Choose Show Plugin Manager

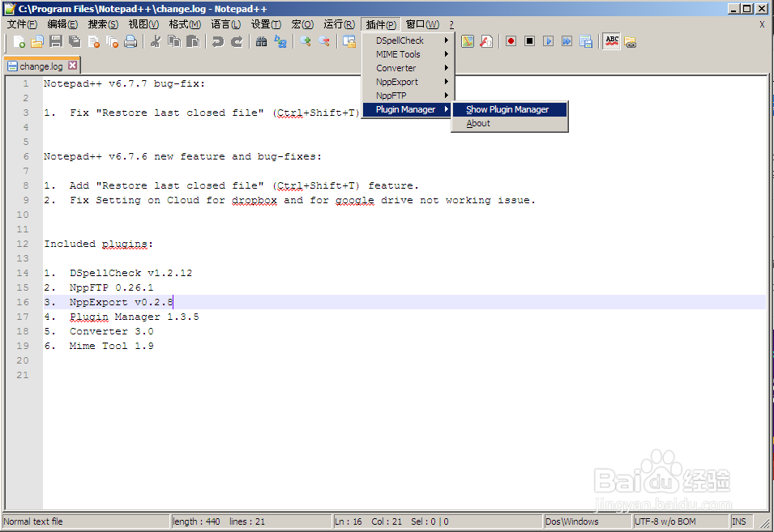coord(510,109)
